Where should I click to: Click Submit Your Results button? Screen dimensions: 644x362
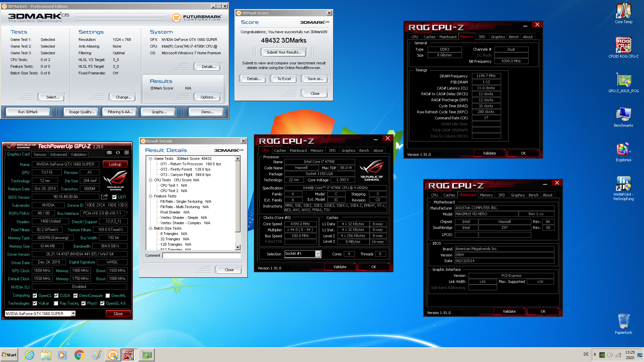click(284, 52)
